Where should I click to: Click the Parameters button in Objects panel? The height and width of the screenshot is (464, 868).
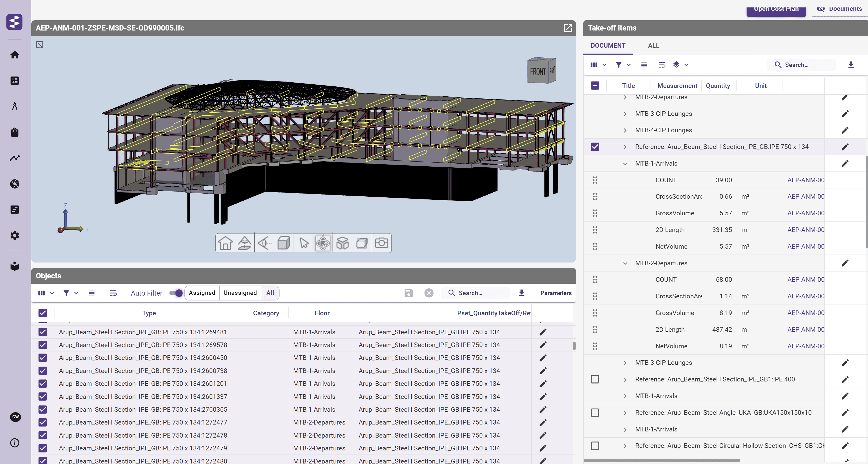coord(556,293)
